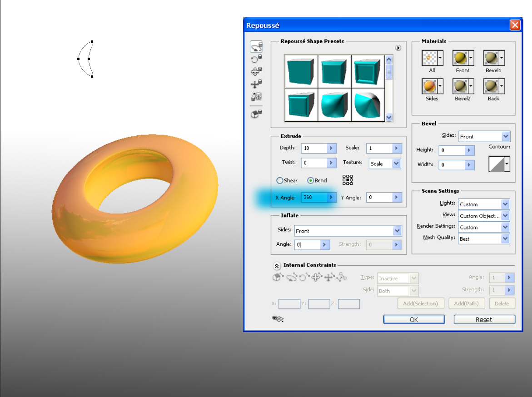Click the Reset button
The width and height of the screenshot is (532, 397).
[x=484, y=320]
